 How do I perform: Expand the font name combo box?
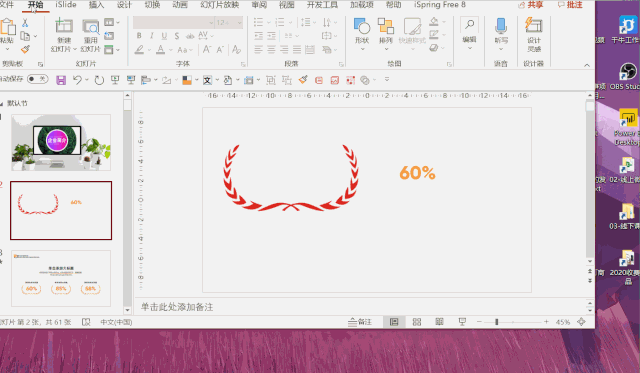click(x=174, y=22)
